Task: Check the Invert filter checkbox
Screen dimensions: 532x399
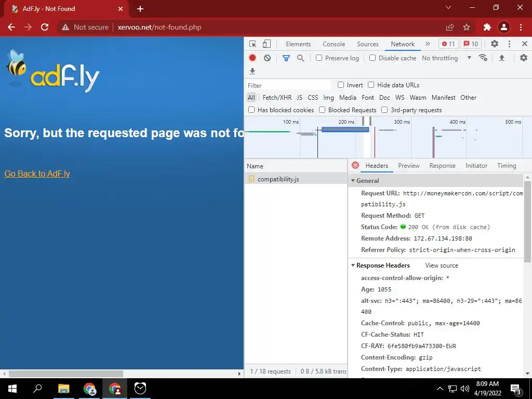Action: click(341, 85)
